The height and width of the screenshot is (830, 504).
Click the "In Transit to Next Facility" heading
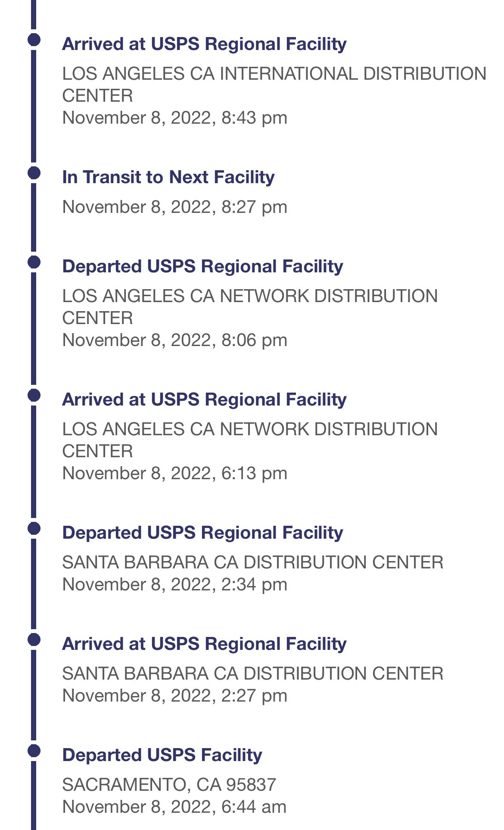tap(168, 177)
